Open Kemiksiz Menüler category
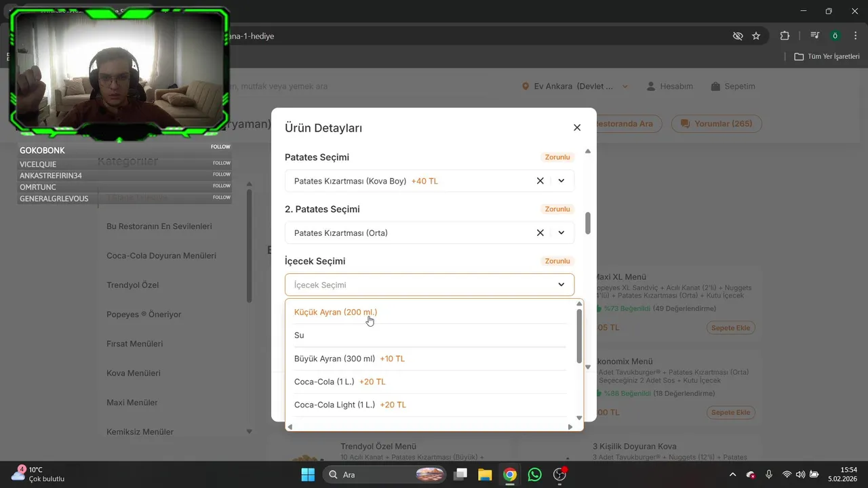The image size is (868, 488). [x=140, y=432]
